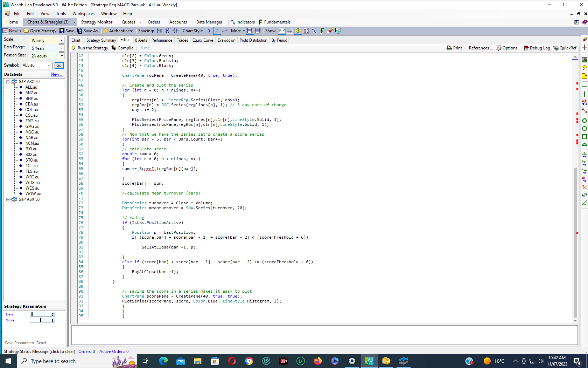
Task: Toggle the blue wave indicator show icon
Action: click(314, 31)
